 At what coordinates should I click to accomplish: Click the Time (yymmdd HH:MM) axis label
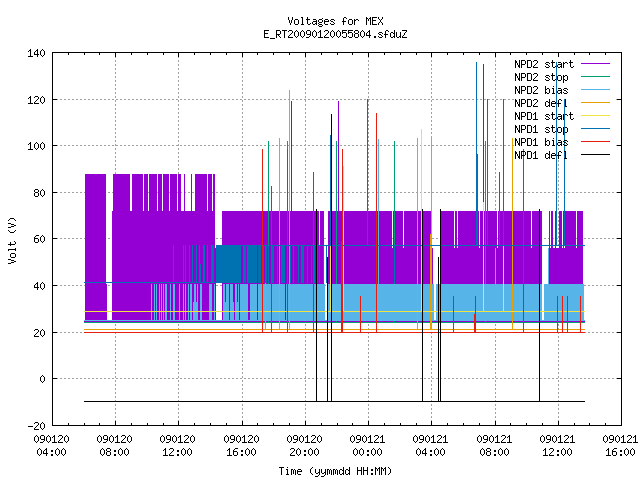point(335,471)
